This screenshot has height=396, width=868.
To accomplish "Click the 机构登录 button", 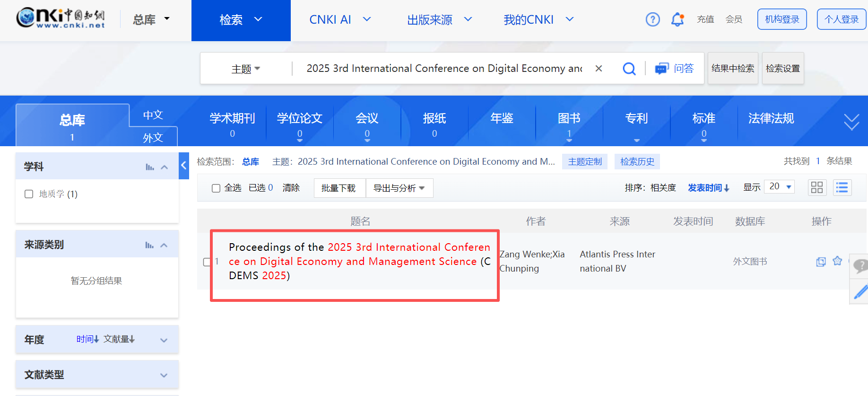I will [x=782, y=19].
